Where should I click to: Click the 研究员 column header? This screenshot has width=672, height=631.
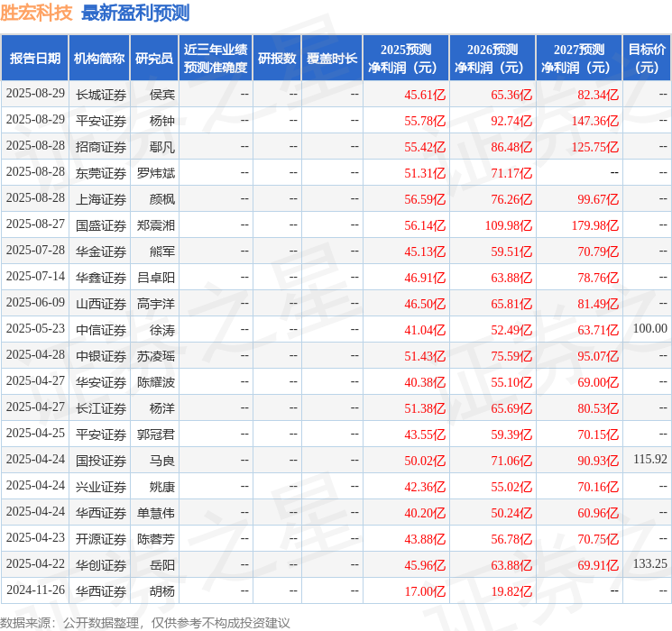click(x=154, y=59)
